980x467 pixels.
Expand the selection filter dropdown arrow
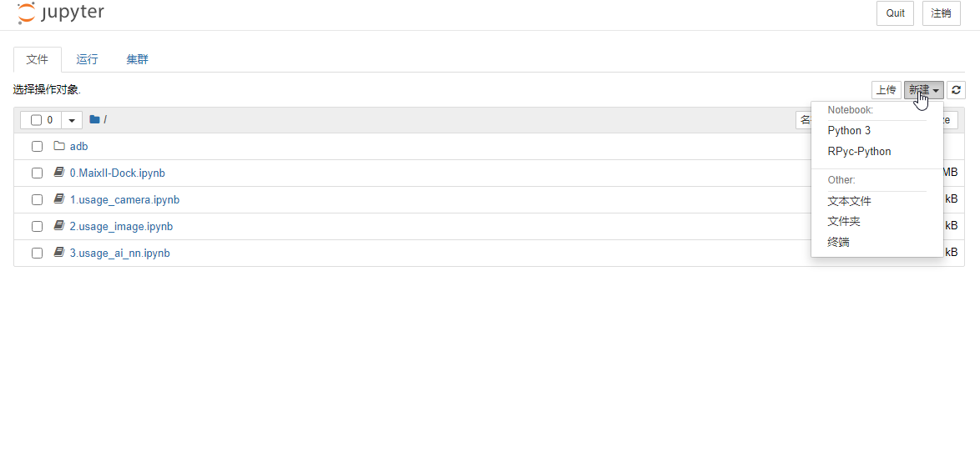pos(72,120)
